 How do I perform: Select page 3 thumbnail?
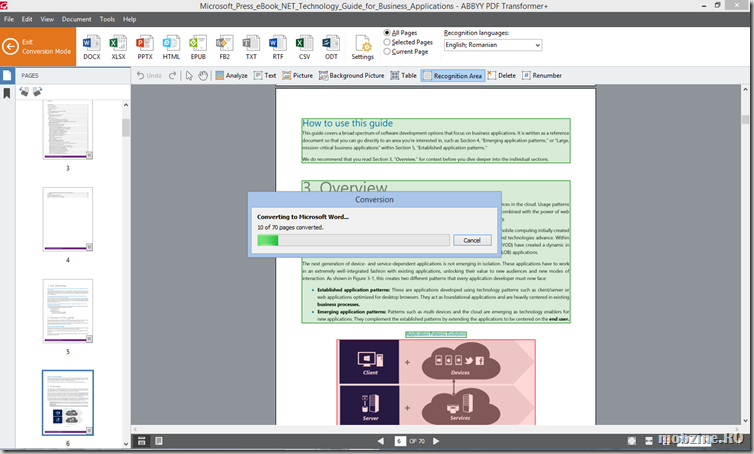tap(68, 130)
